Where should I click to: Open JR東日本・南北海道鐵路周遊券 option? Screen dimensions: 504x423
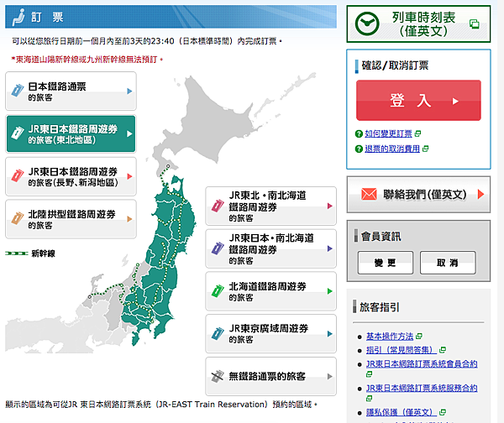(271, 248)
